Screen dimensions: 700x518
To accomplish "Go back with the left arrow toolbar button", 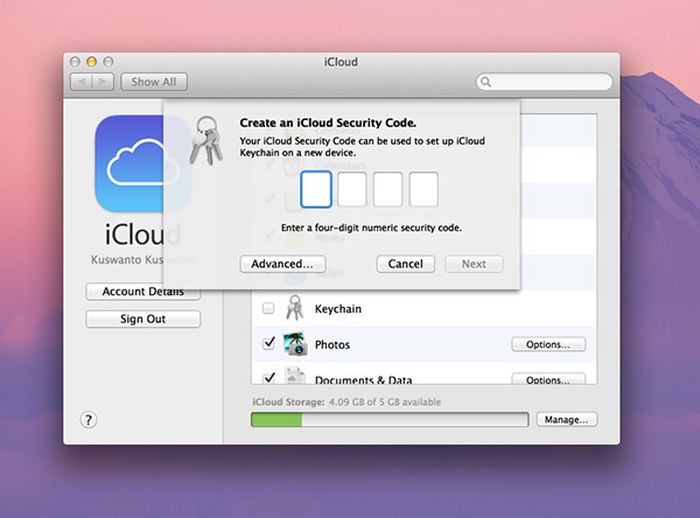I will coord(81,82).
